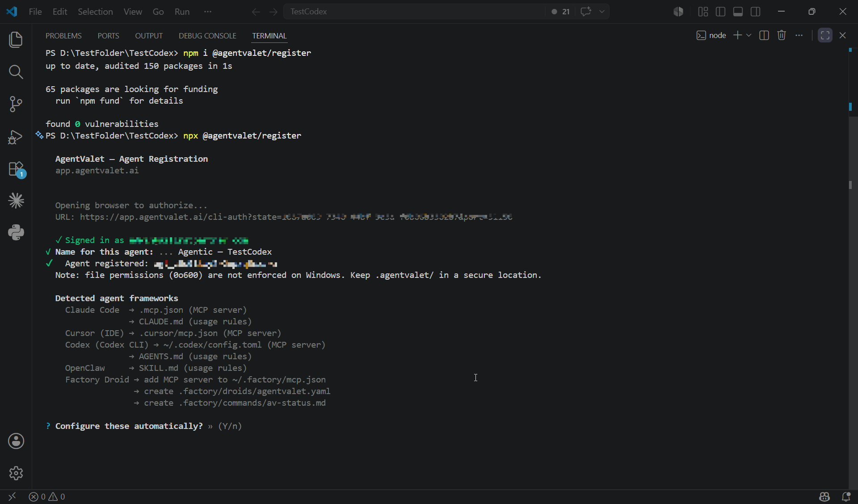Open terminal panel more actions menu
This screenshot has height=504, width=858.
799,35
